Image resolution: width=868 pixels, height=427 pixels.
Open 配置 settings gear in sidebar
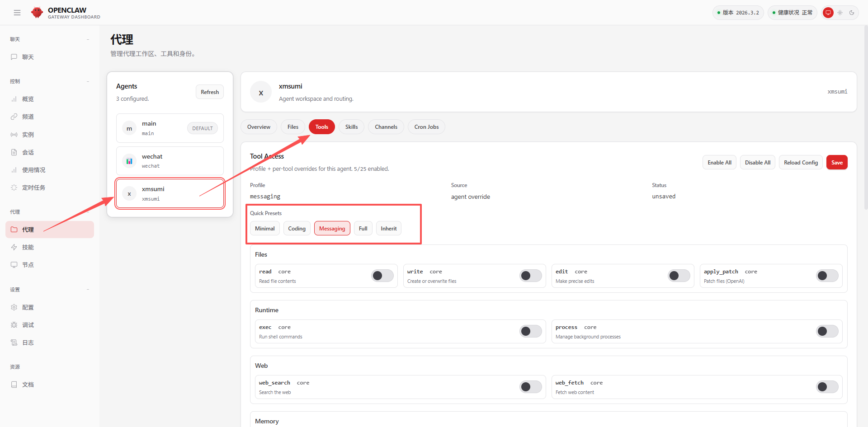tap(28, 307)
